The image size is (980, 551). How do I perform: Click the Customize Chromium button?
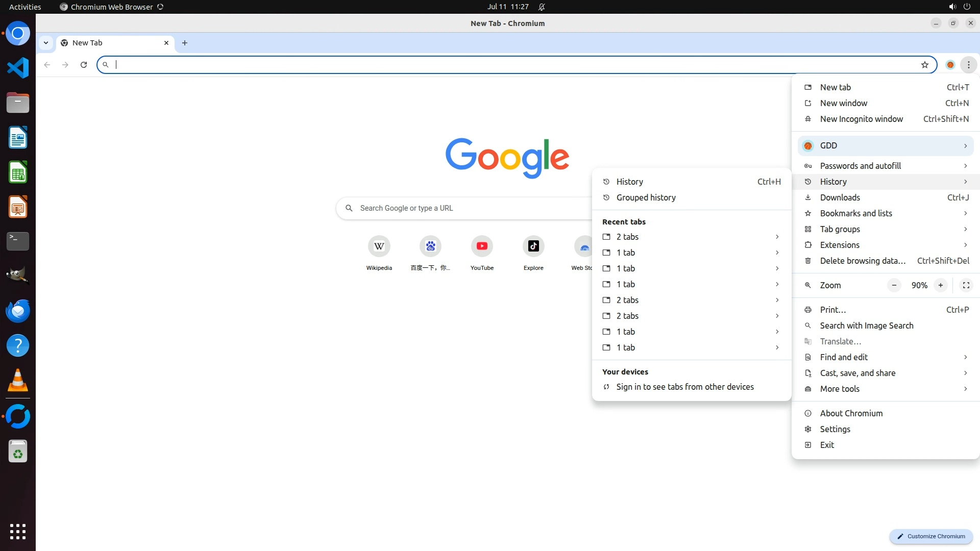click(931, 536)
